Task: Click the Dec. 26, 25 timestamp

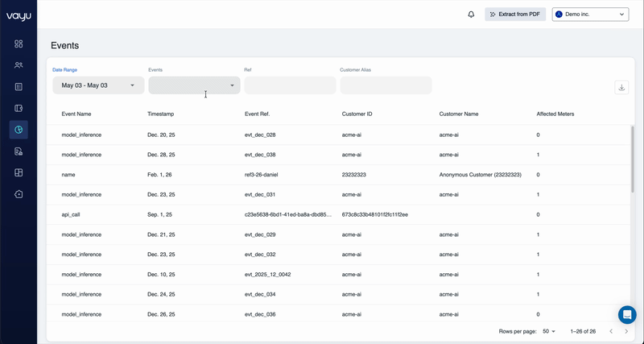Action: click(161, 314)
